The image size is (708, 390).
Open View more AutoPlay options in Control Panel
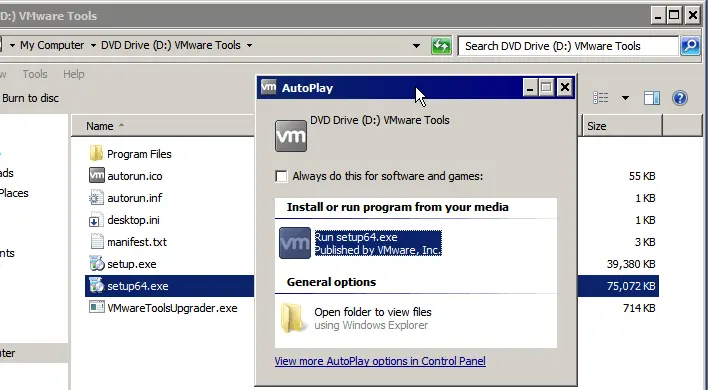380,361
